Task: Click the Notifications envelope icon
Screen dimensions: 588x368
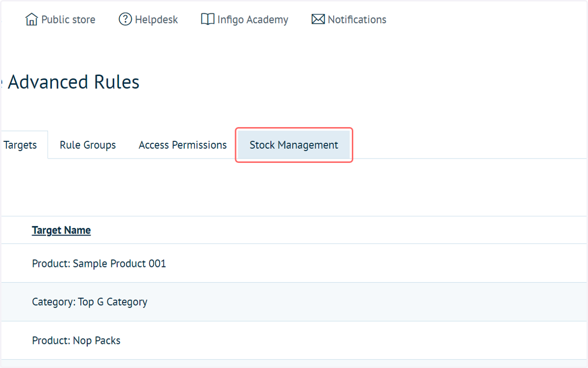Action: (x=318, y=20)
